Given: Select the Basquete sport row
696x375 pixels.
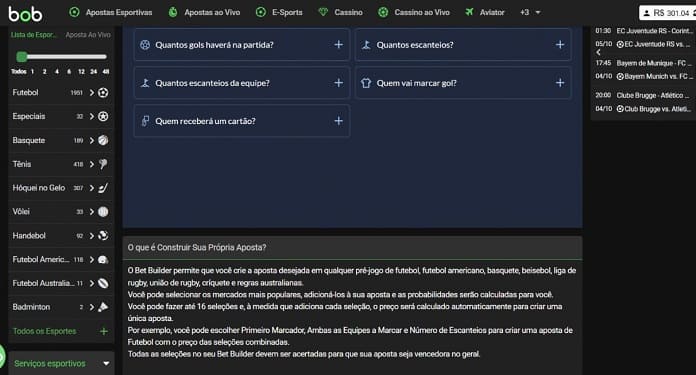Looking at the screenshot, I should (x=61, y=140).
